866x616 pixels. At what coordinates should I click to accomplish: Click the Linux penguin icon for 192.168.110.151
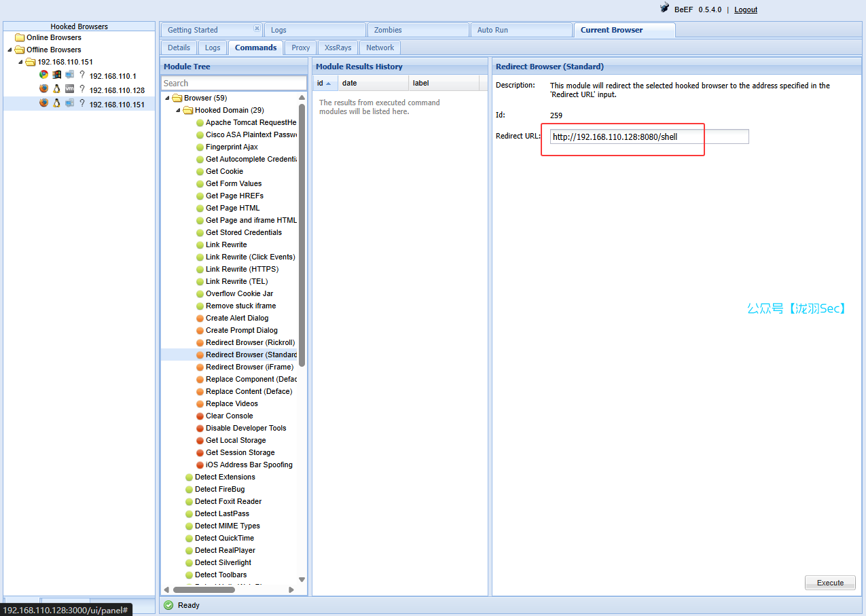[57, 103]
